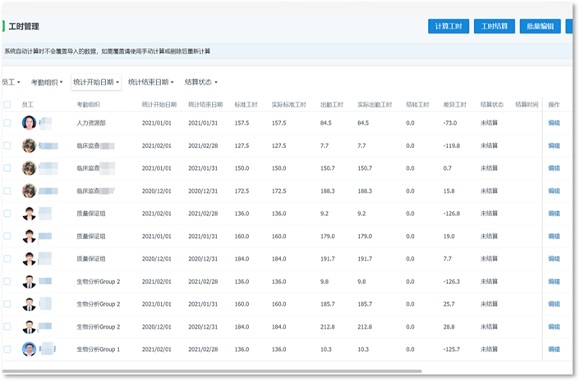
Task: Click the 操作 column header
Action: [x=554, y=105]
